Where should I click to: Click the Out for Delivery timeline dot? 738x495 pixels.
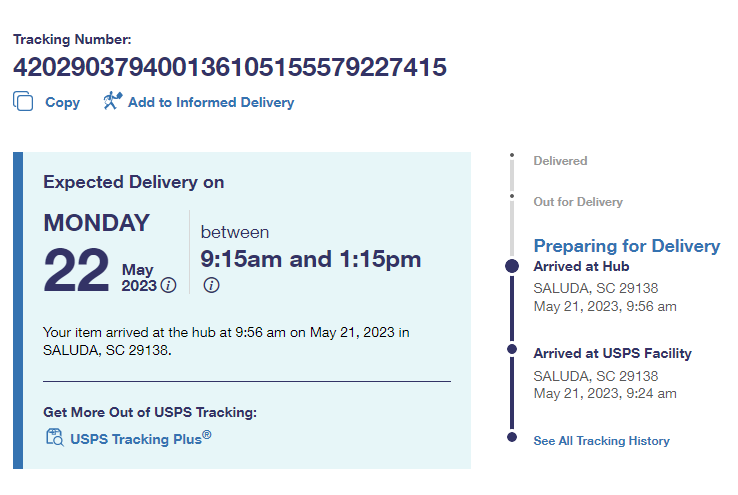point(512,197)
